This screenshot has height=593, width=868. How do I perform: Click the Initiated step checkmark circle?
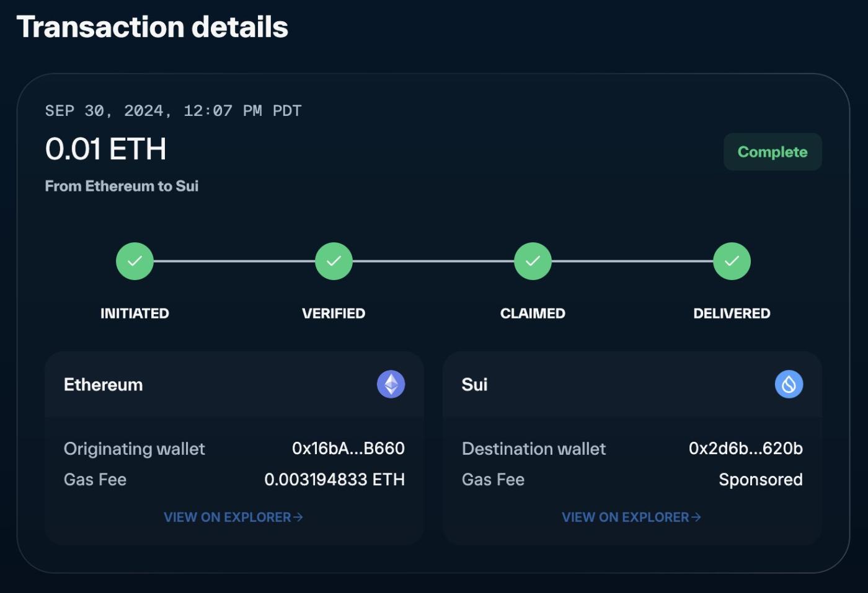point(135,261)
